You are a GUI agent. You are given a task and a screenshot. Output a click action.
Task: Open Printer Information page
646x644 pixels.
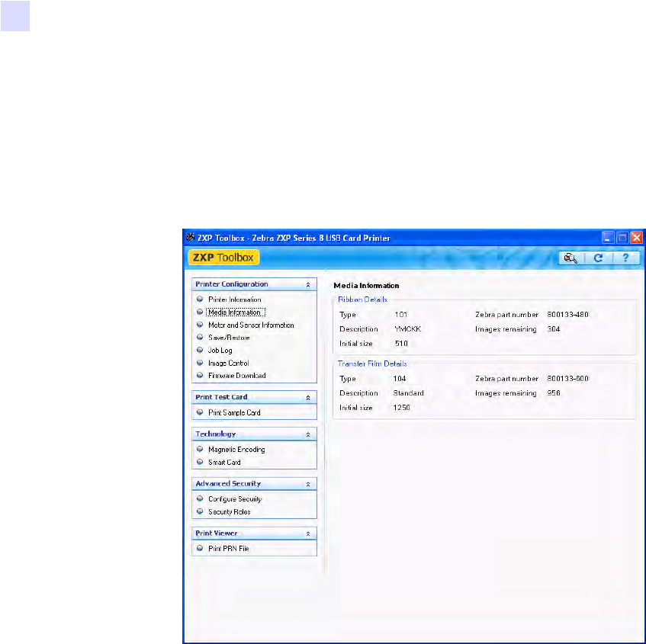[x=234, y=300]
